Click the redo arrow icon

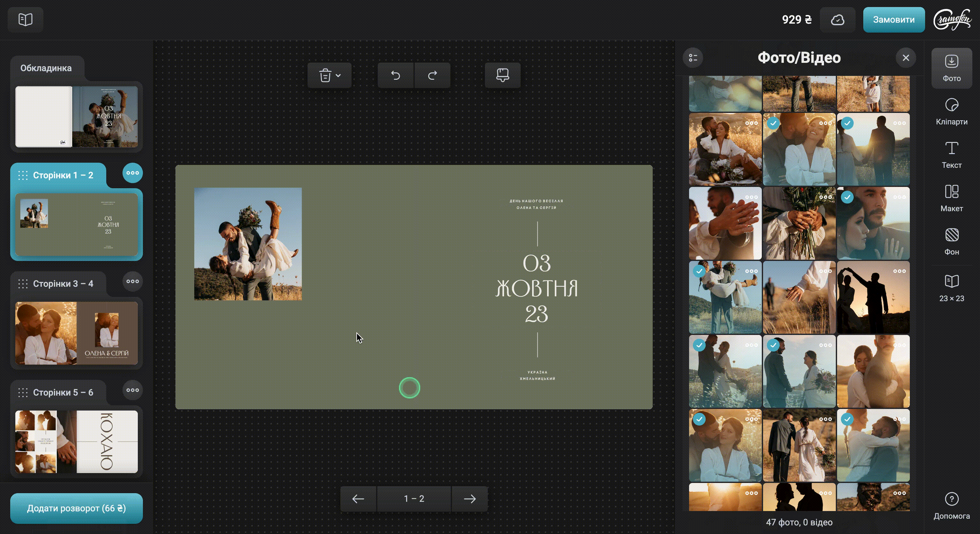pos(432,75)
